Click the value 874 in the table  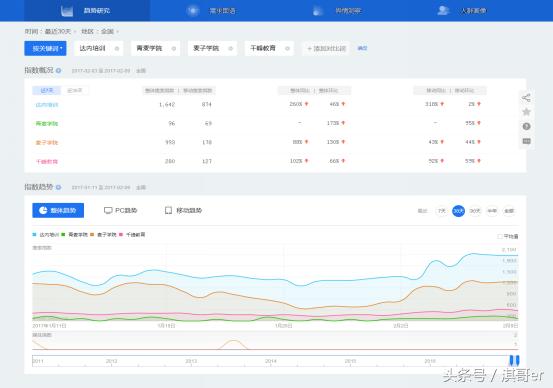click(x=207, y=104)
